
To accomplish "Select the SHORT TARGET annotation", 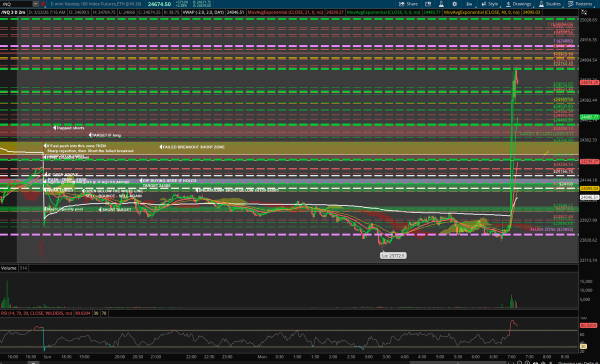I will [116, 209].
